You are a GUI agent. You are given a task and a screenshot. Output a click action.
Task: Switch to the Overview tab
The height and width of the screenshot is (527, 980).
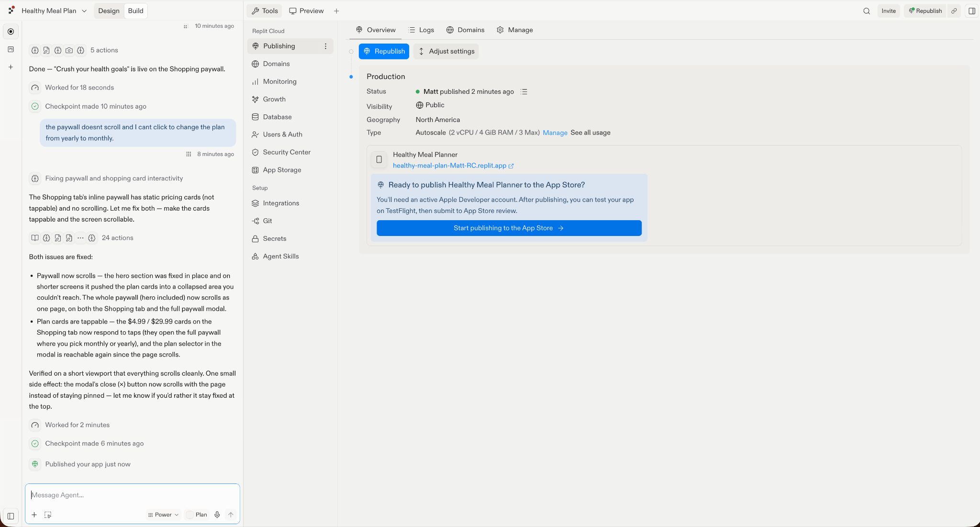[x=376, y=30]
